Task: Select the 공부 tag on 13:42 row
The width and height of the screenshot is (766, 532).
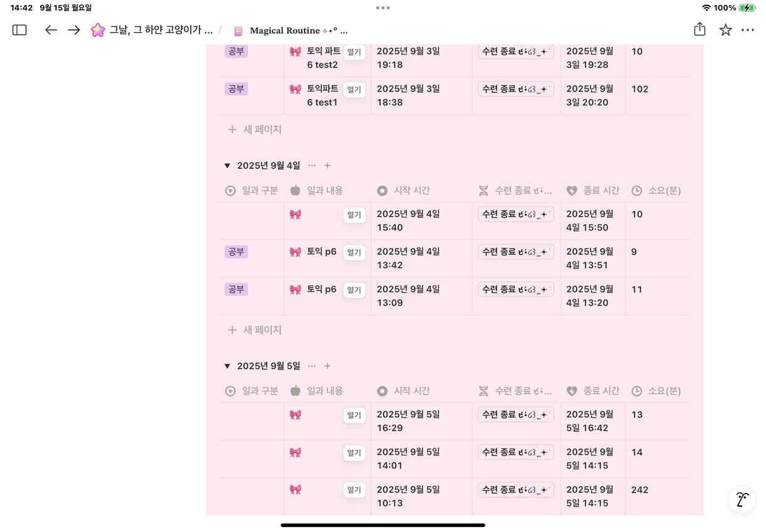Action: tap(236, 252)
